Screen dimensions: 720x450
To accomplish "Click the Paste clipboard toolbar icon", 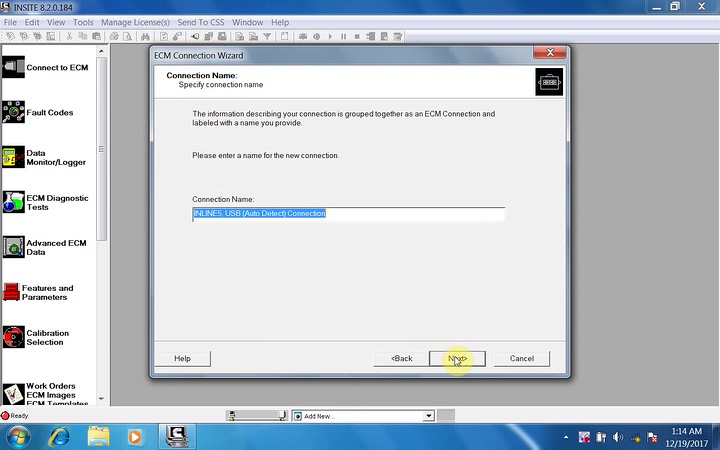I will tap(96, 36).
